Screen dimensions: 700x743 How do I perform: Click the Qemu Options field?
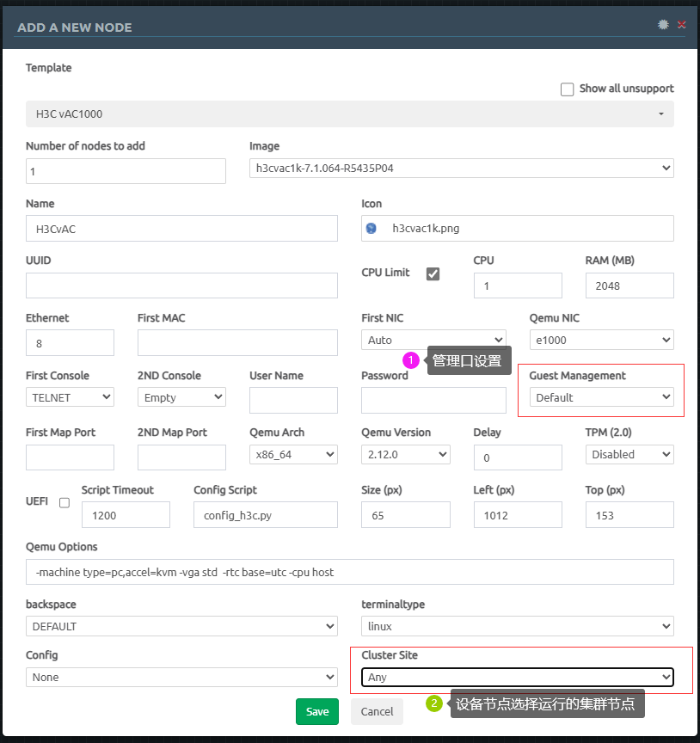350,572
